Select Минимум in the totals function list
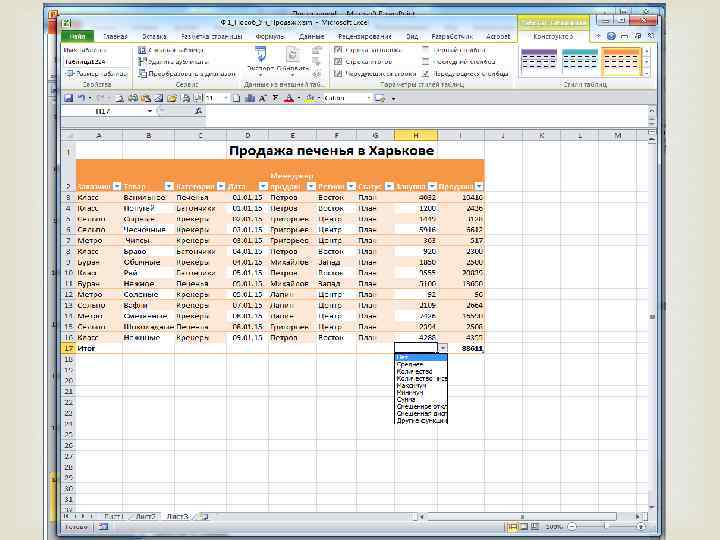720x540 pixels. pos(421,393)
